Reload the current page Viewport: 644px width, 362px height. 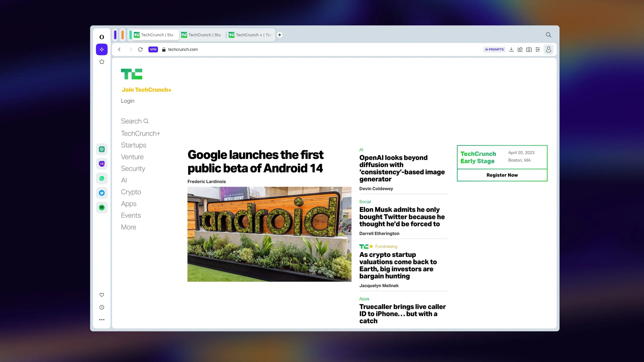(140, 49)
